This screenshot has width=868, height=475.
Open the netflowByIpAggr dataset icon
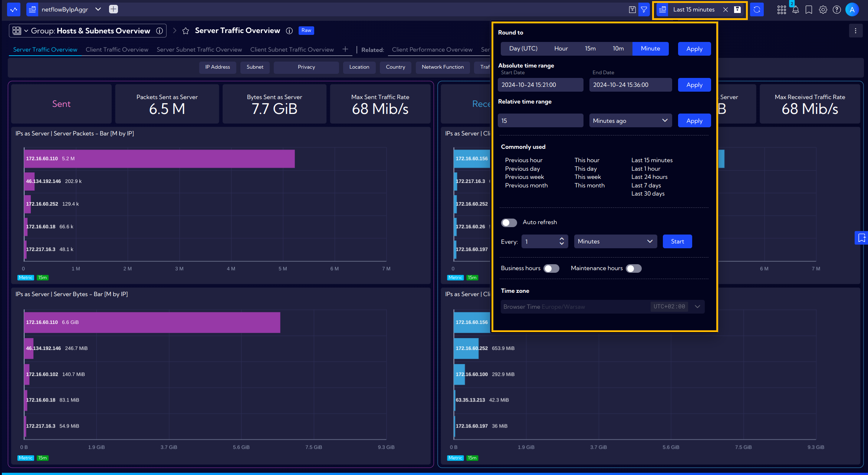tap(32, 10)
